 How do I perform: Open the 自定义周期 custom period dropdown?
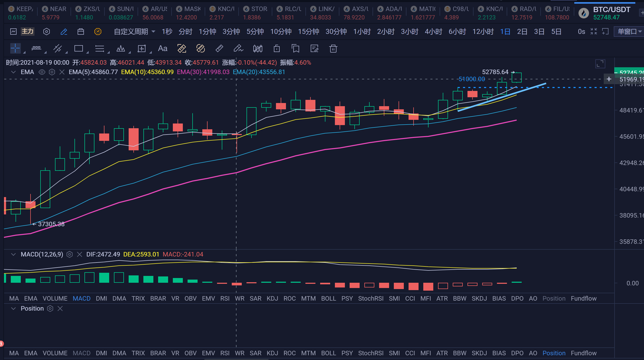[134, 32]
